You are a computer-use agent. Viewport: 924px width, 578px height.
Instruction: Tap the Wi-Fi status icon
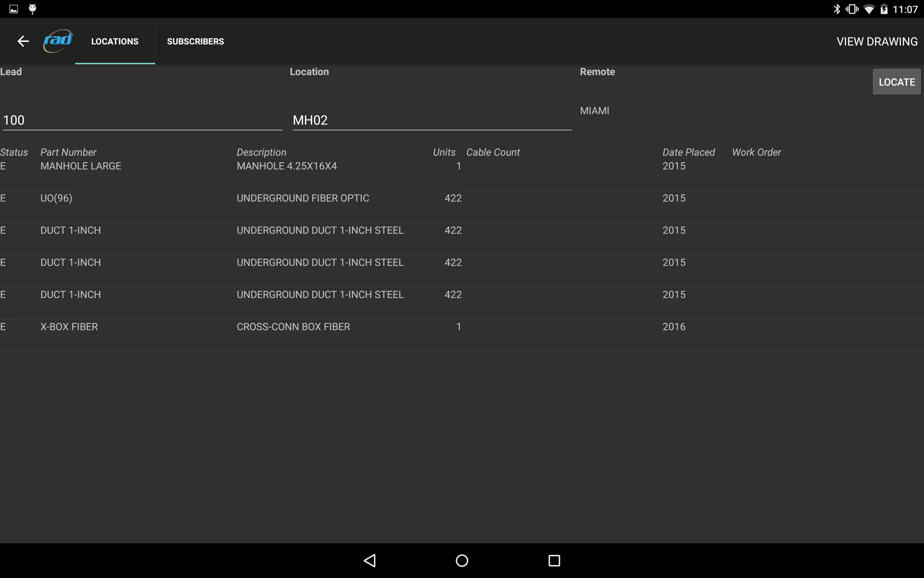[869, 9]
